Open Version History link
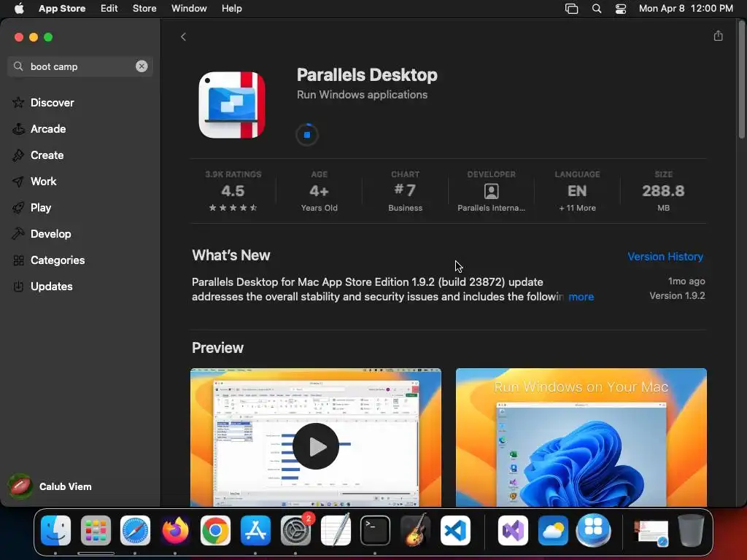 [x=665, y=256]
